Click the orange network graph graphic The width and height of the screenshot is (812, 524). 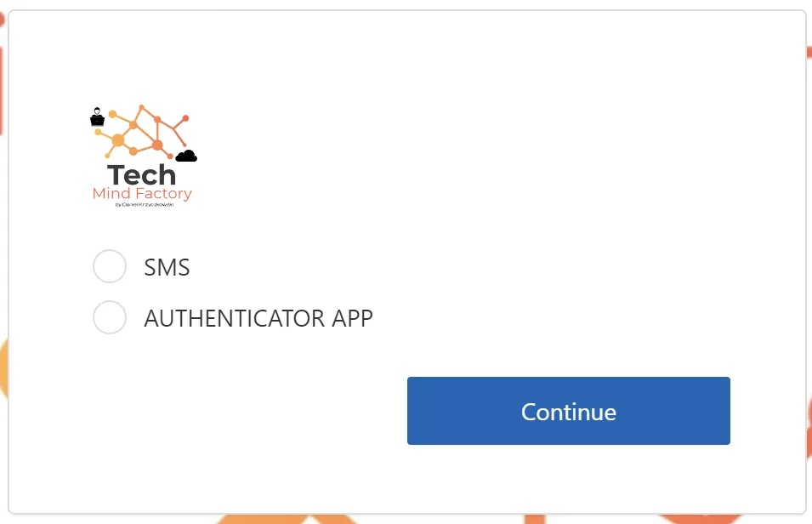[142, 132]
